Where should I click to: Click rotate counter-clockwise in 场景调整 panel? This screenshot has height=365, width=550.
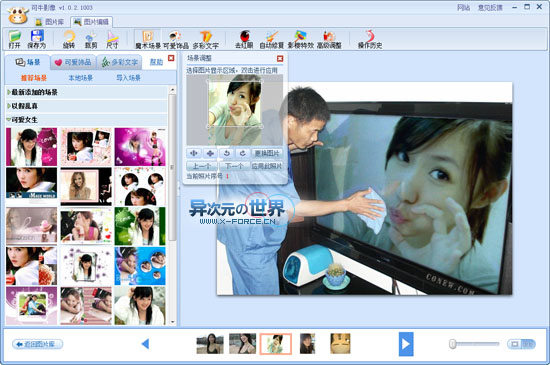(x=227, y=153)
